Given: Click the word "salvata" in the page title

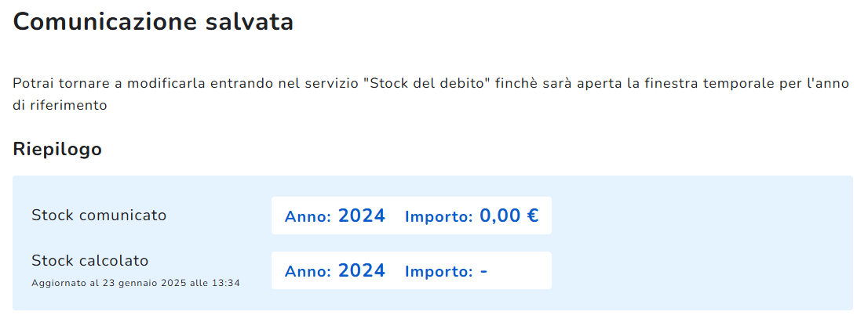Looking at the screenshot, I should click(x=256, y=22).
